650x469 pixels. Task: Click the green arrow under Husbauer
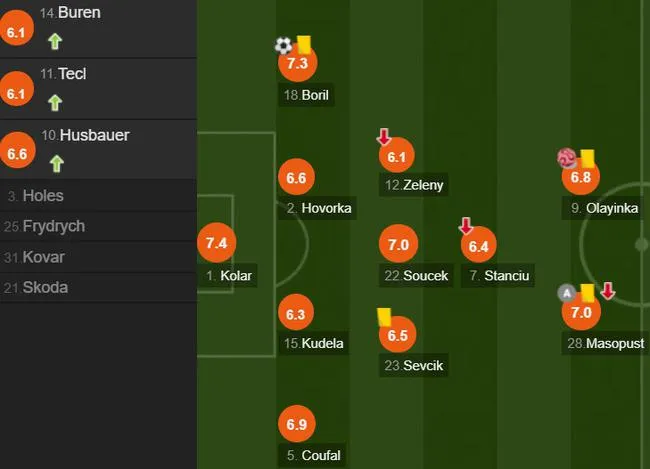pos(56,164)
